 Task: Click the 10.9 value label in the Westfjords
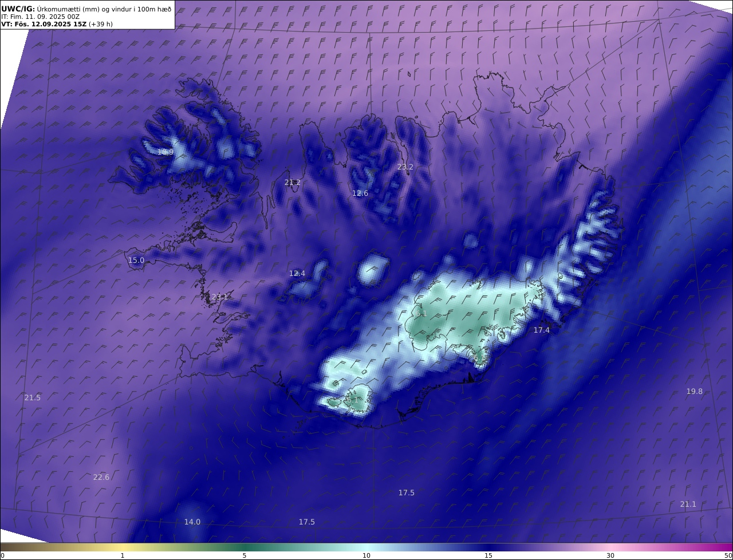(x=165, y=152)
